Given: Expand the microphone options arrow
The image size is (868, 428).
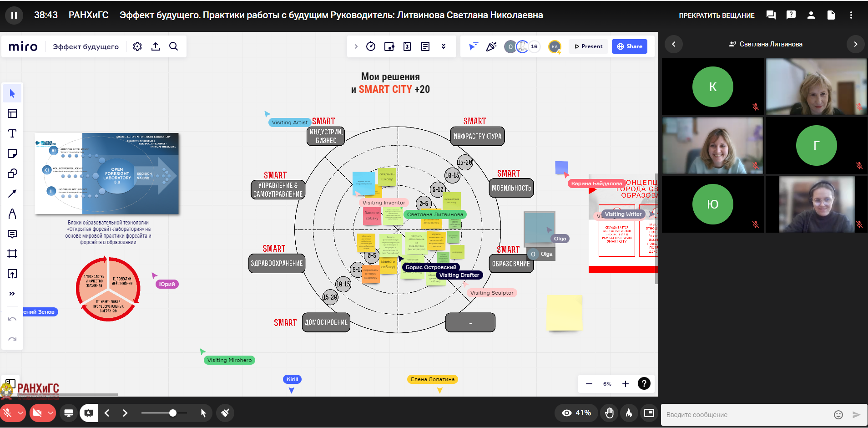Looking at the screenshot, I should (20, 413).
